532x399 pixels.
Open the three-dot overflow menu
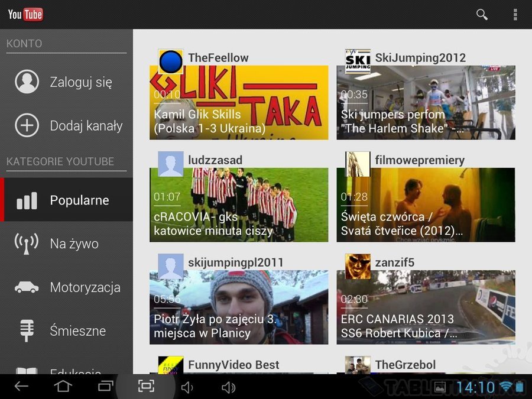coord(515,15)
